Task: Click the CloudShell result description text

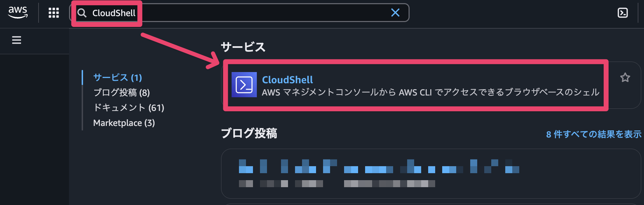Action: (x=430, y=92)
